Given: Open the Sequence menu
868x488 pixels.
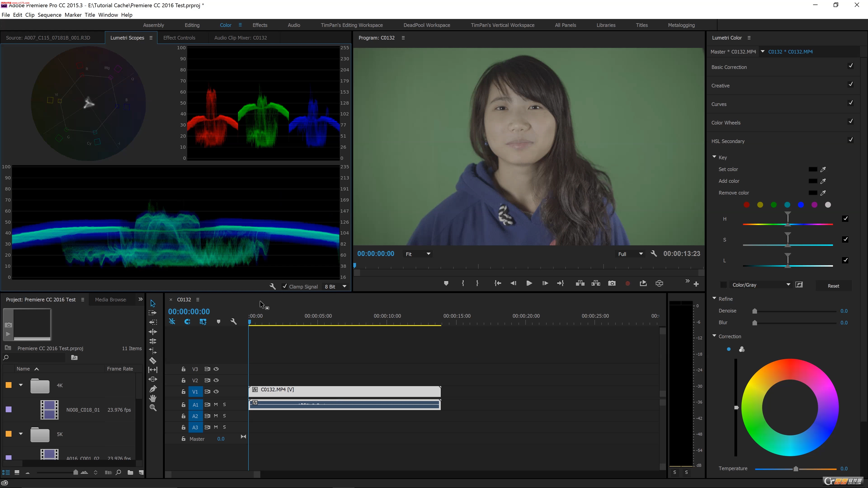Looking at the screenshot, I should [x=49, y=15].
